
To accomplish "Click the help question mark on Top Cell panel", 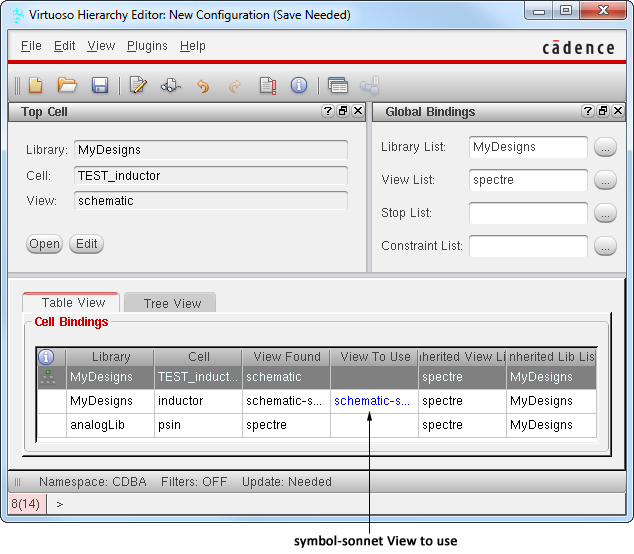I will pos(328,112).
